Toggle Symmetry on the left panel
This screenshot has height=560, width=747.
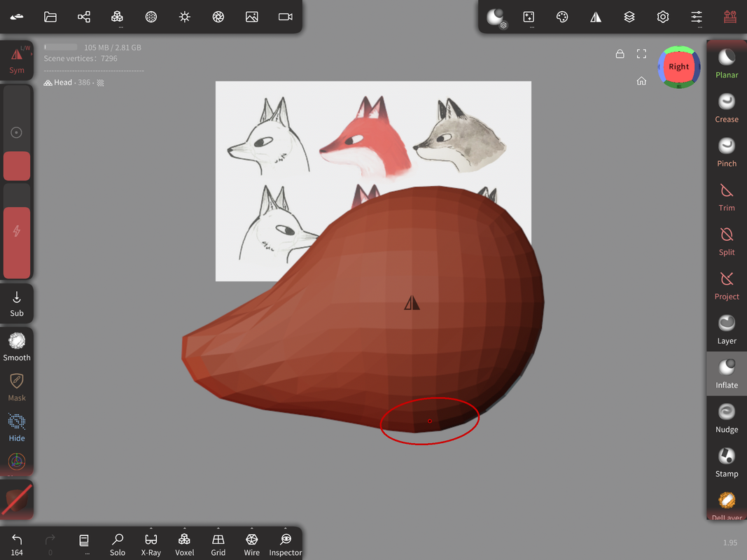coord(17,60)
